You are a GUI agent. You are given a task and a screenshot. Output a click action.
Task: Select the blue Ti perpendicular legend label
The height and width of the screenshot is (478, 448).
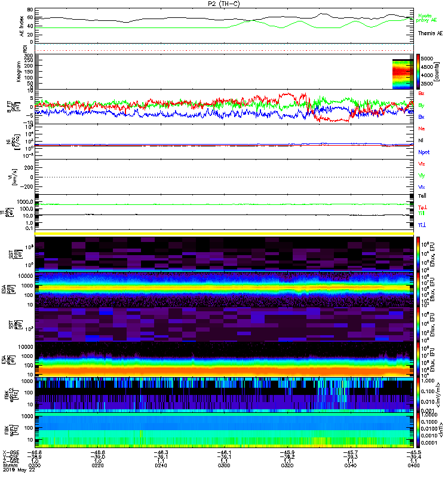pyautogui.click(x=422, y=225)
